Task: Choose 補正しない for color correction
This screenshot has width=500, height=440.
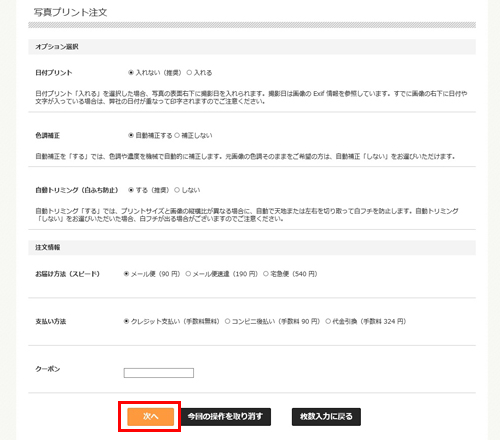Action: point(177,135)
